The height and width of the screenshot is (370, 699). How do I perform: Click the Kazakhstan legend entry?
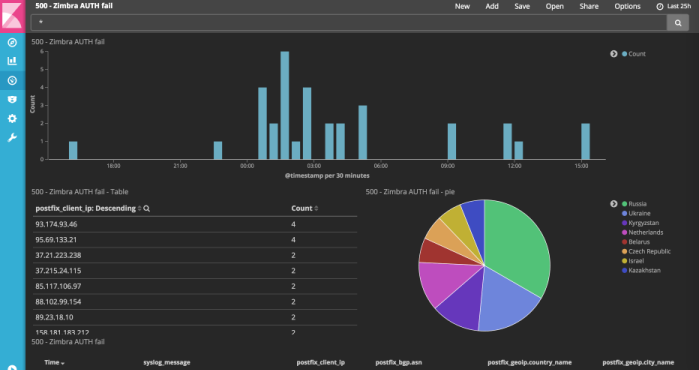click(x=641, y=271)
